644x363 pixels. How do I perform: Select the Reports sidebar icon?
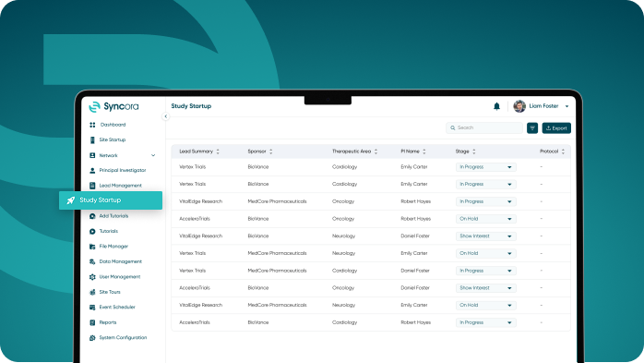(92, 322)
